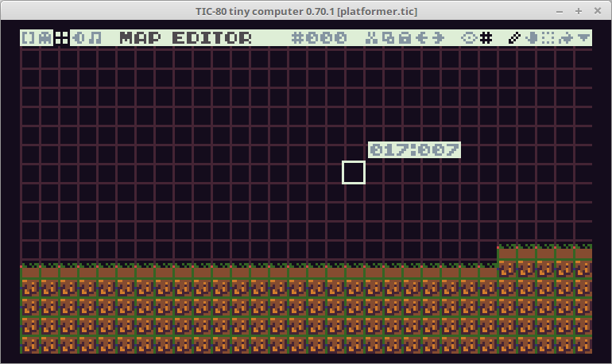
Task: Select the drag map hand tool
Action: point(531,38)
